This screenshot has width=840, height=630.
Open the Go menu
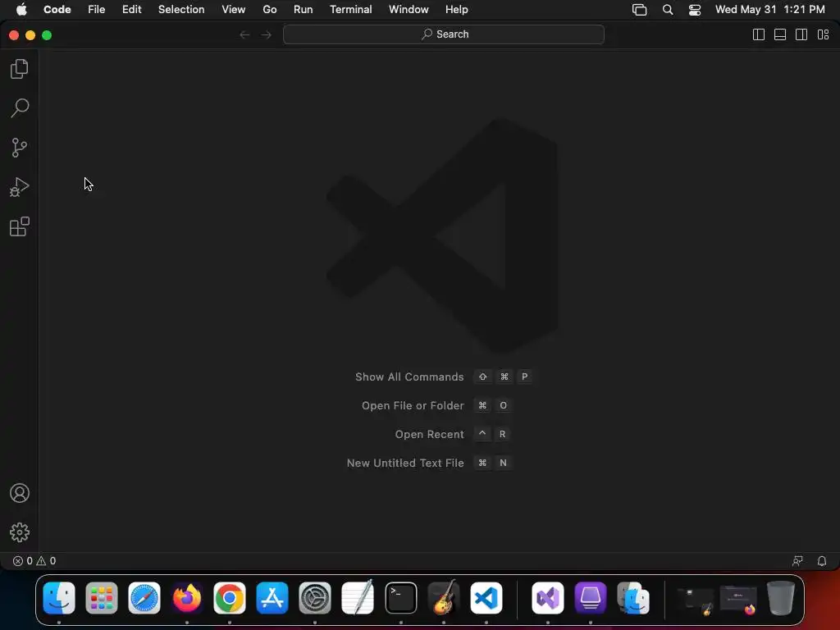click(269, 10)
